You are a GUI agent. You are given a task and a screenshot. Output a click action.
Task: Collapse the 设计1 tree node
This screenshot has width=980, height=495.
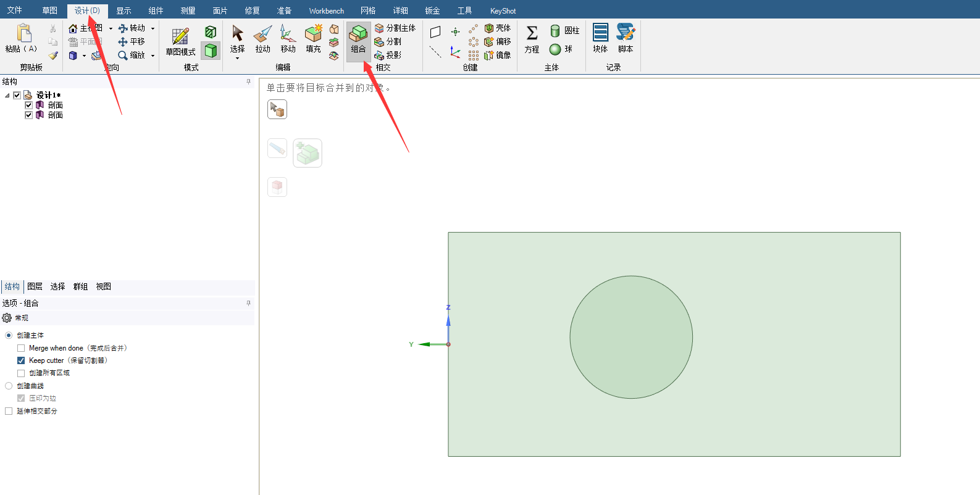[7, 96]
